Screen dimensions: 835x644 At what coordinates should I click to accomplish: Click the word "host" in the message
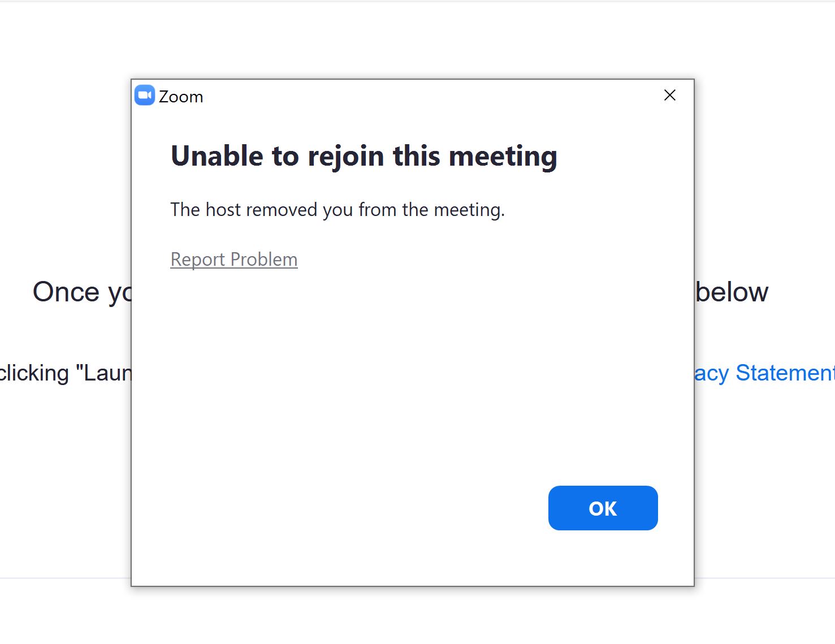[223, 210]
